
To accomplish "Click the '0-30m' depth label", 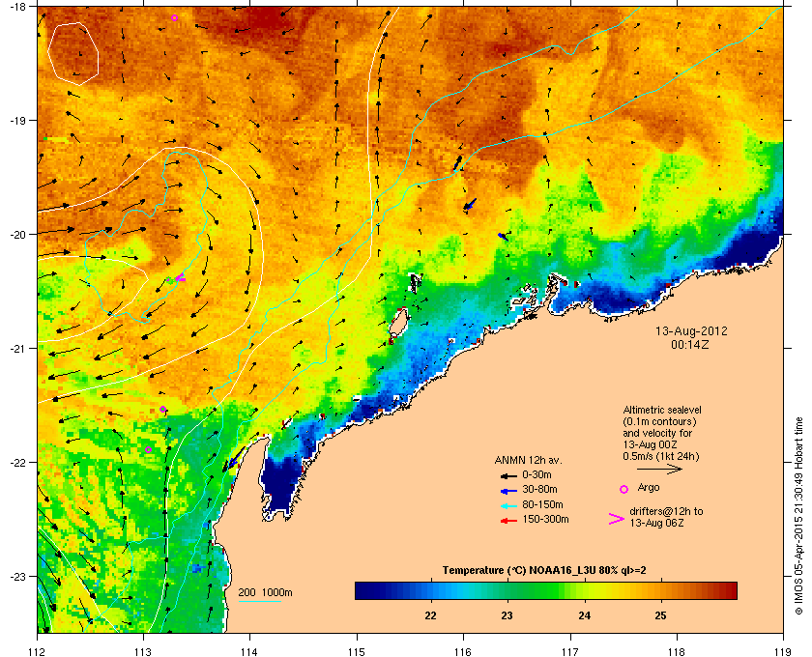I will (536, 474).
